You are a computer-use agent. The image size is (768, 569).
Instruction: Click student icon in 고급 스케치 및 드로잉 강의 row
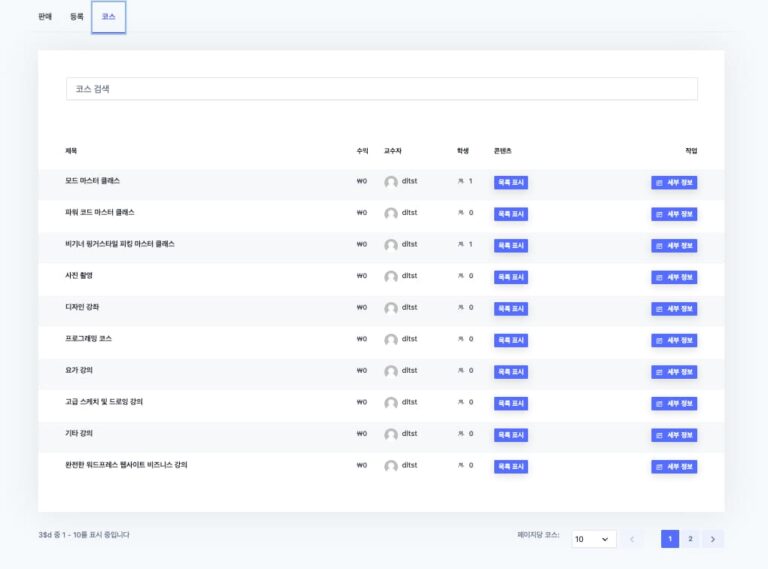461,403
